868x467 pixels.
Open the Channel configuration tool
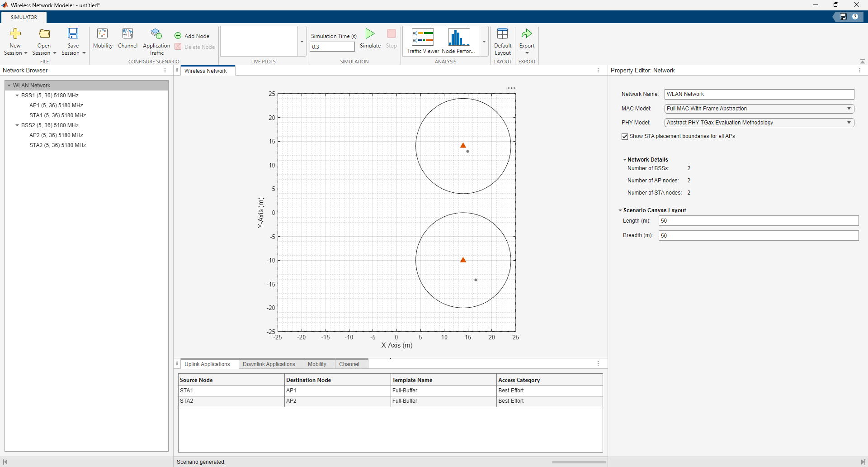pyautogui.click(x=128, y=39)
